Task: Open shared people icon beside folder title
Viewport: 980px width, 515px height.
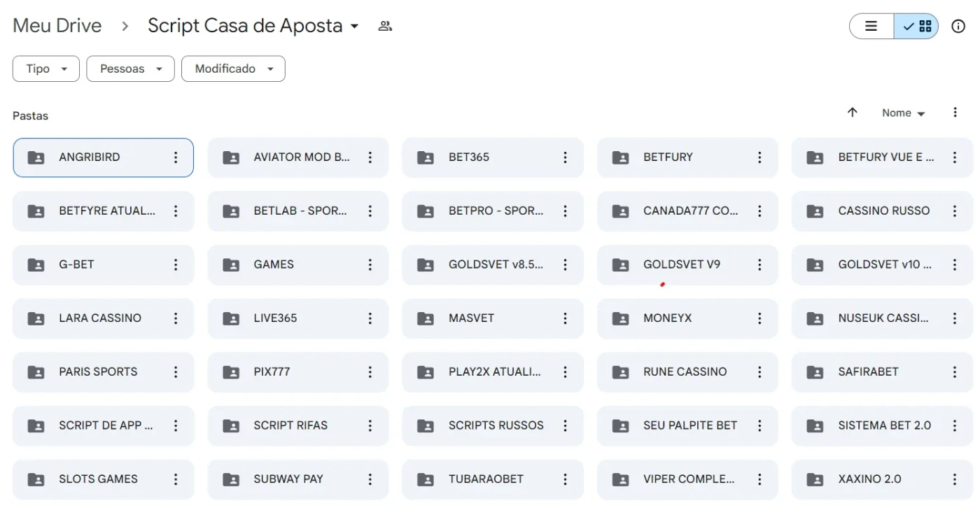Action: tap(385, 27)
